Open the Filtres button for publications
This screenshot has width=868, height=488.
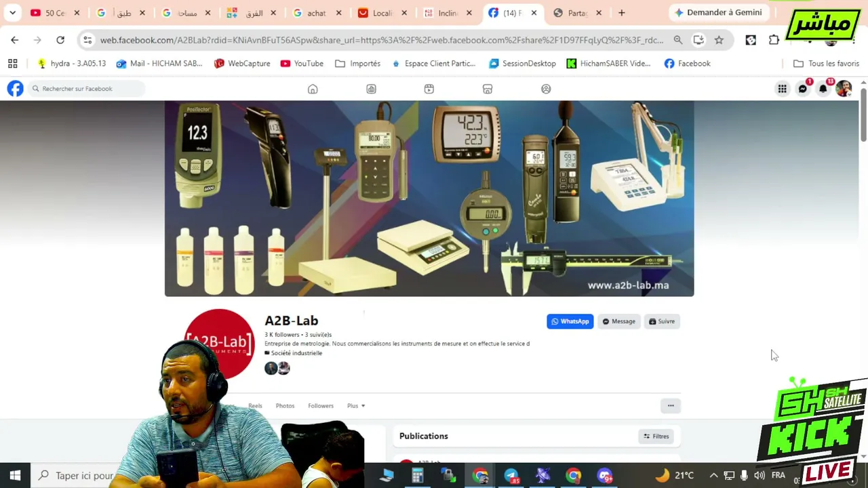pos(656,436)
